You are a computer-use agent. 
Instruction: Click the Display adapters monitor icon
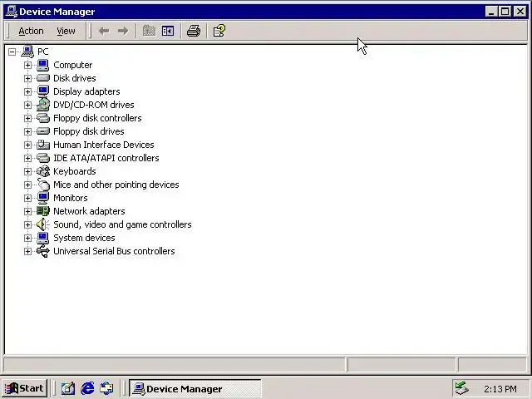[x=43, y=91]
